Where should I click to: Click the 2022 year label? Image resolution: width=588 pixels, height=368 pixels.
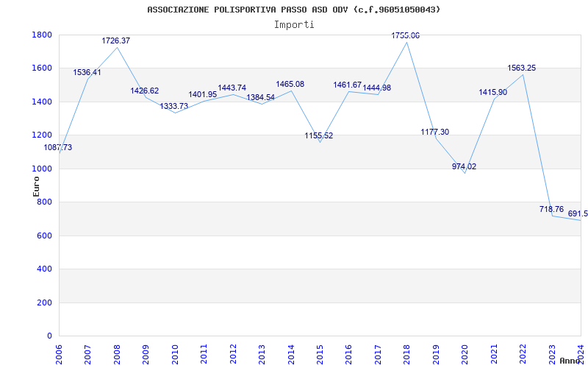pos(523,355)
